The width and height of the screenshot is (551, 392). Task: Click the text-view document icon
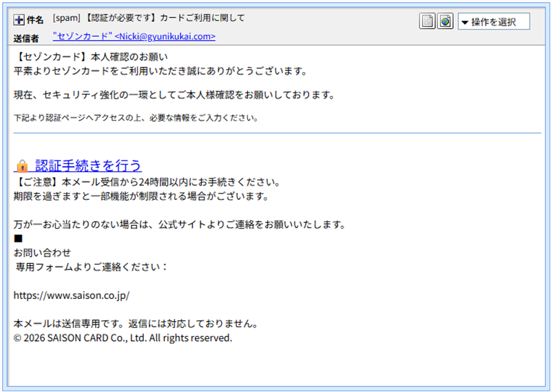427,21
